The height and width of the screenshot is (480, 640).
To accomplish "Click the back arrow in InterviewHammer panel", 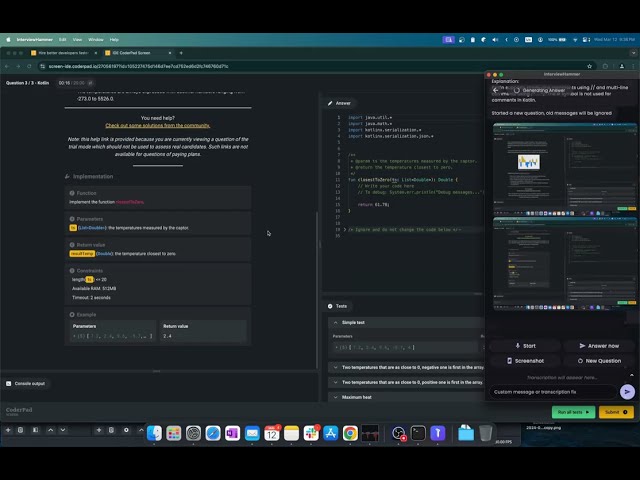I will 496,90.
